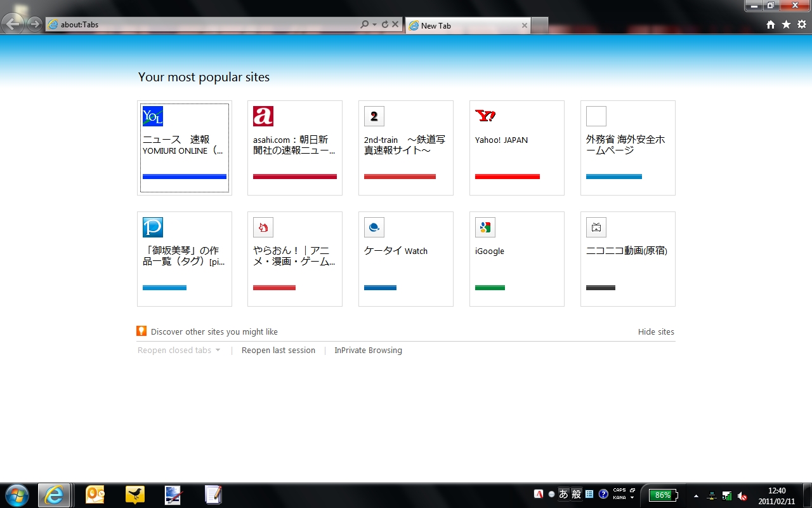Close the New Tab tab

(524, 25)
